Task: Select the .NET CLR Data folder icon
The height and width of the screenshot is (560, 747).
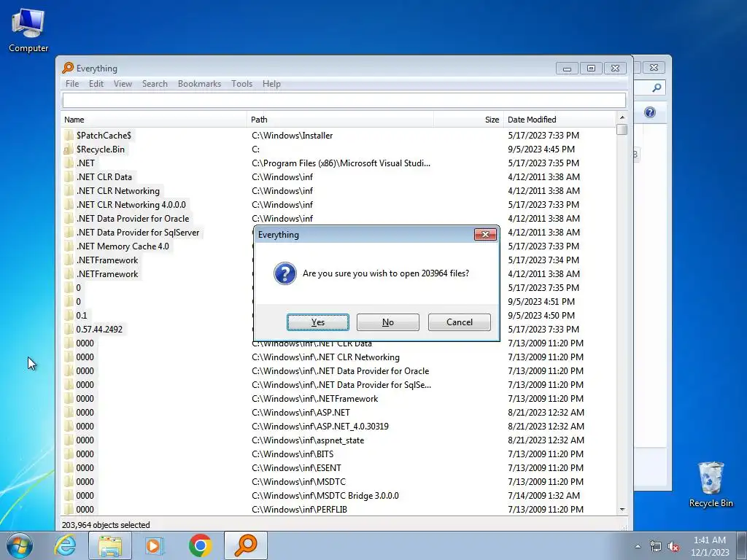Action: (69, 177)
